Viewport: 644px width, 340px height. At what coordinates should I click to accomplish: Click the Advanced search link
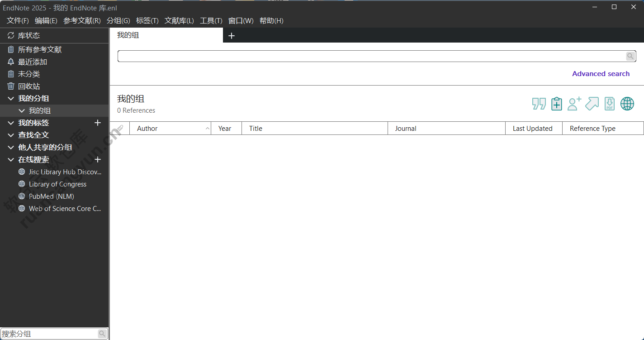[x=601, y=74]
